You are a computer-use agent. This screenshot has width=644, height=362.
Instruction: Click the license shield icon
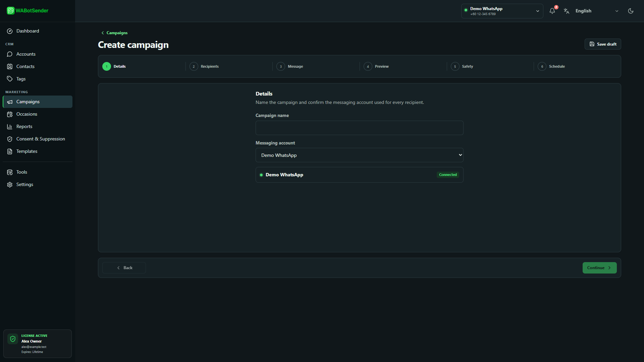tap(13, 339)
